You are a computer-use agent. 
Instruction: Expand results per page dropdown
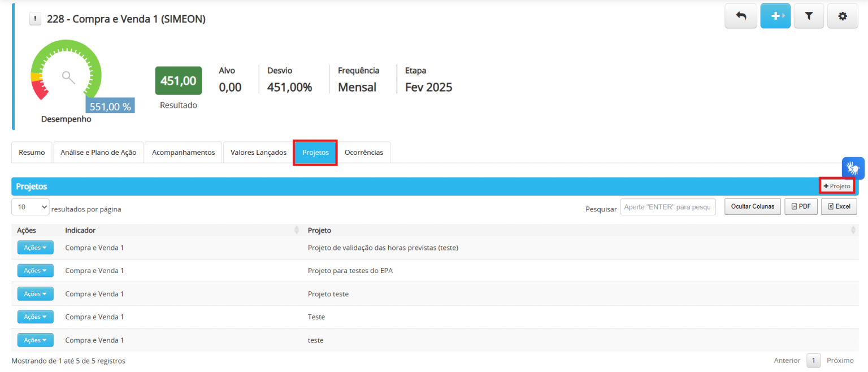[31, 207]
